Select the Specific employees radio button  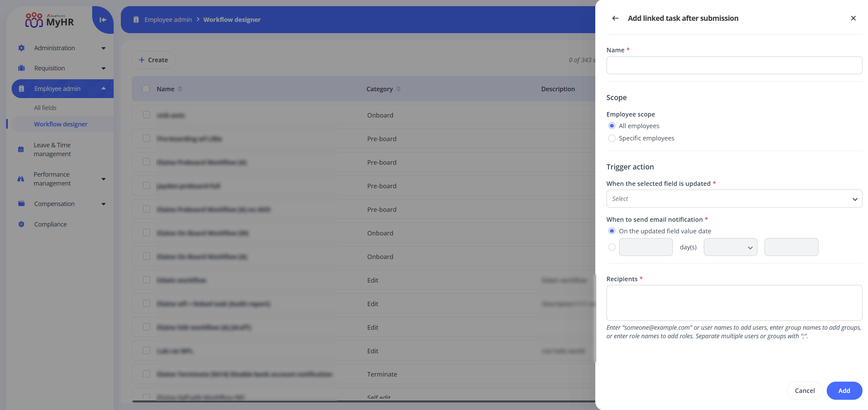coord(612,138)
